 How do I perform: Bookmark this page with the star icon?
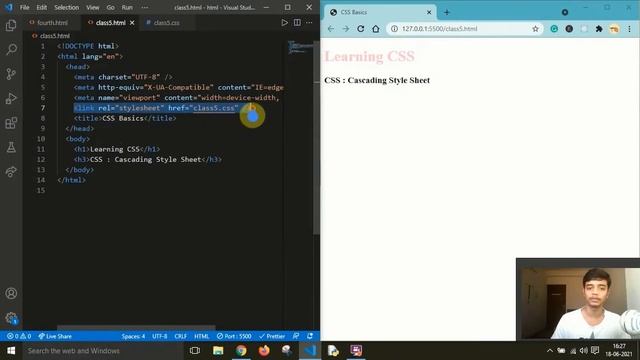click(x=535, y=29)
